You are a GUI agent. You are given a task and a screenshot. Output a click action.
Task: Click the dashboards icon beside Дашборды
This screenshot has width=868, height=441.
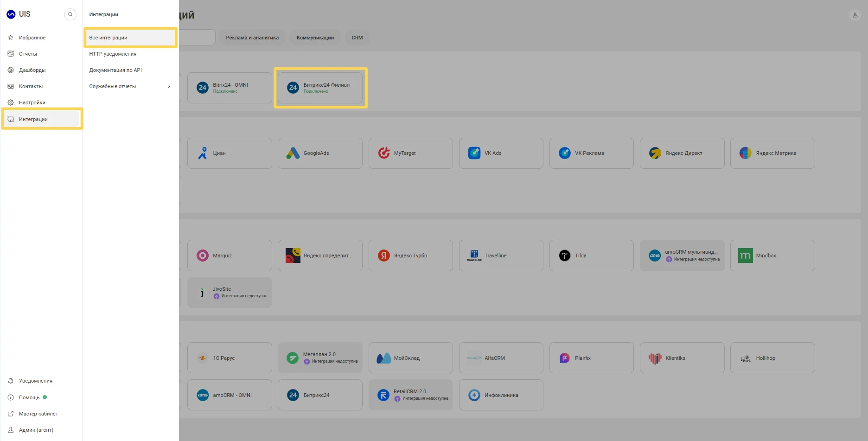pyautogui.click(x=11, y=70)
